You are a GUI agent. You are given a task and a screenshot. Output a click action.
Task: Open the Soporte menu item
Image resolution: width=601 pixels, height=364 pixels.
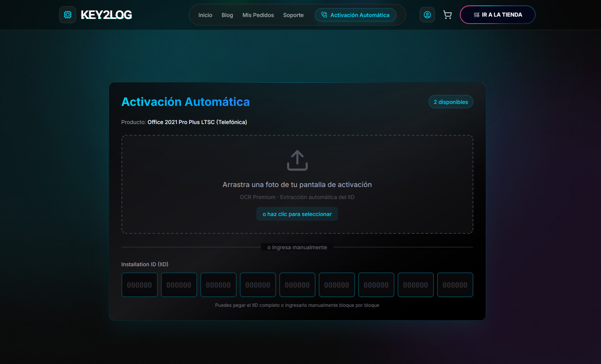[x=294, y=15]
